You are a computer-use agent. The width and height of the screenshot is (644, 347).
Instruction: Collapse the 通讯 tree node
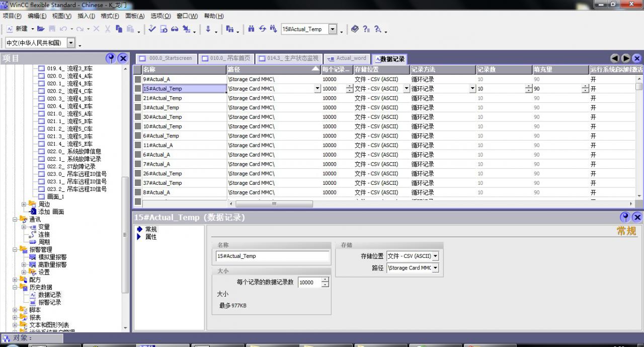[x=15, y=219]
